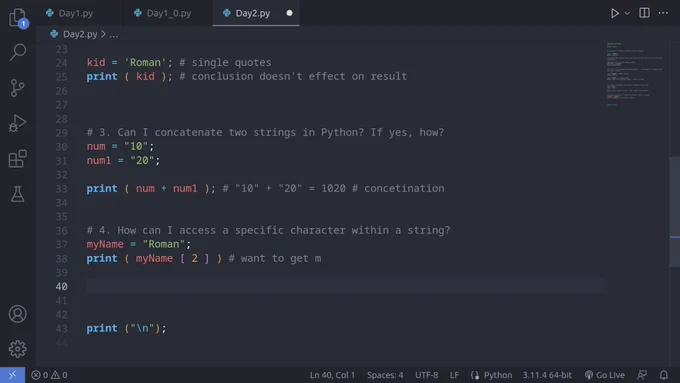Open More Actions ellipsis menu
680x383 pixels.
click(663, 13)
